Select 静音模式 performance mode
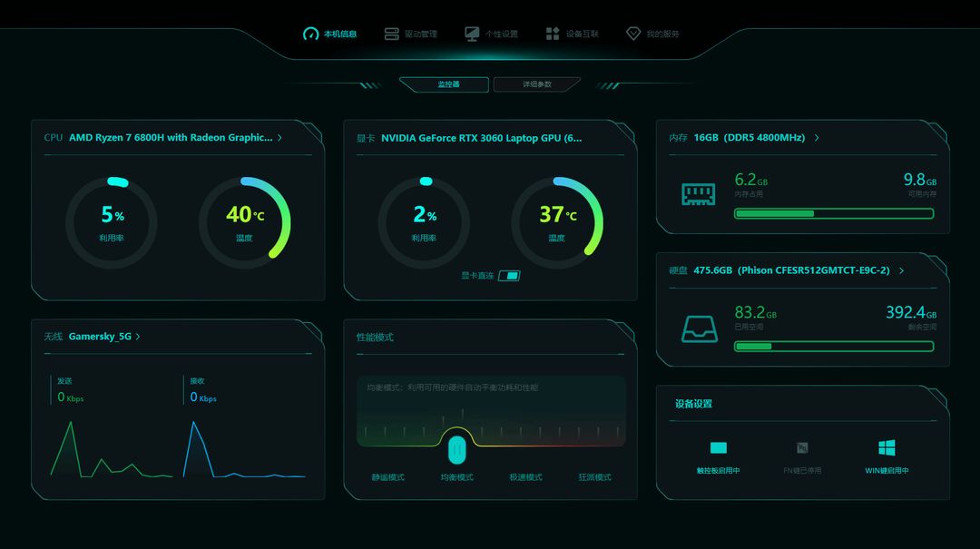Image resolution: width=980 pixels, height=549 pixels. pyautogui.click(x=388, y=477)
